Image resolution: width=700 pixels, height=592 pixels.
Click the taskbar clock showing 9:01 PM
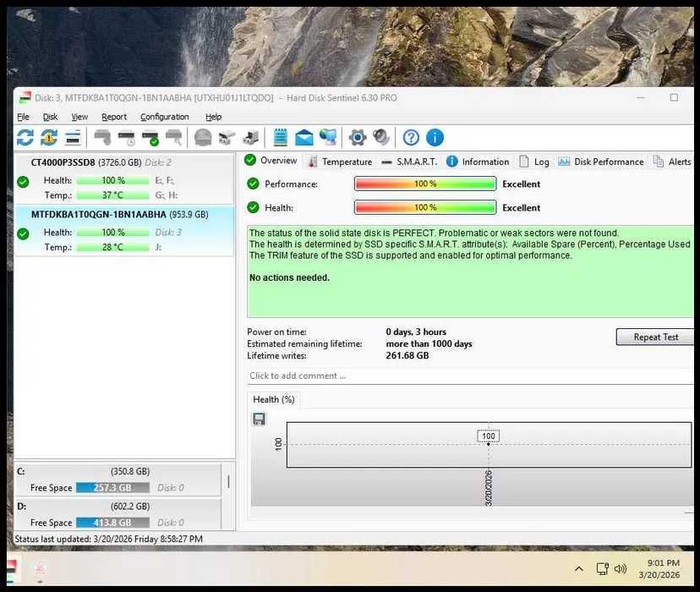pos(659,569)
